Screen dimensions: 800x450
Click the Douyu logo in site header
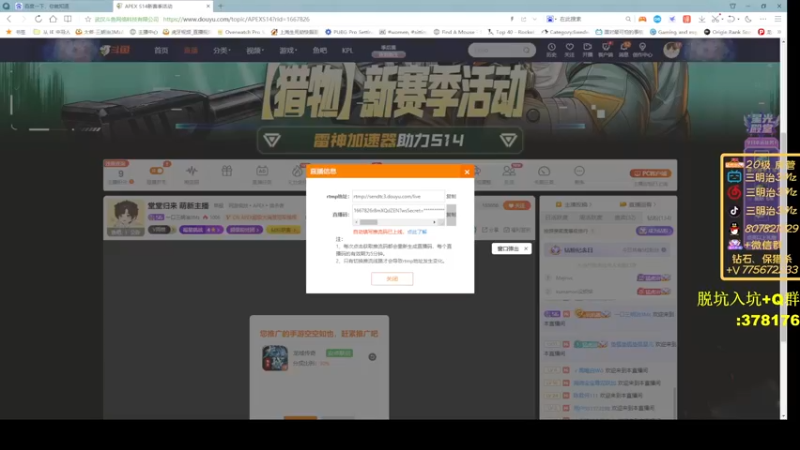click(115, 50)
